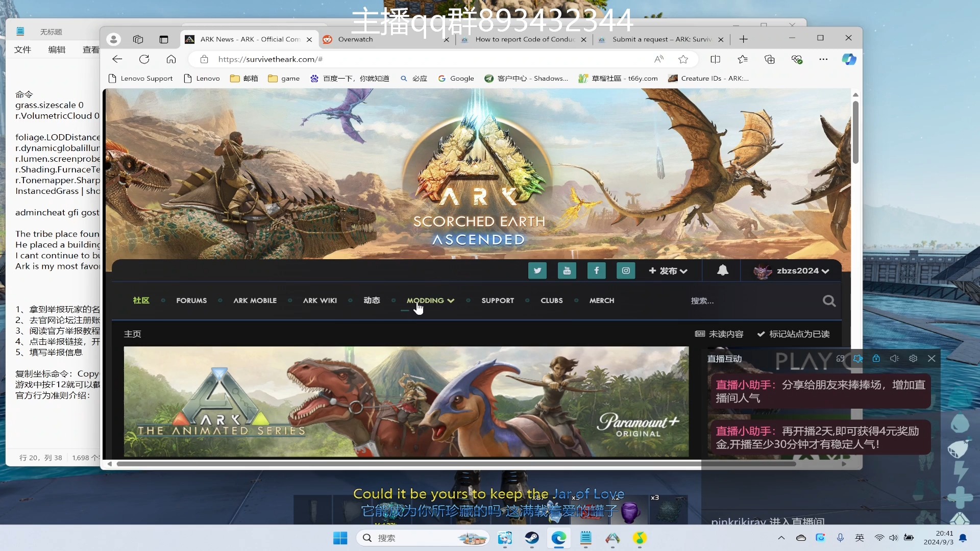980x551 pixels.
Task: Open the Twitter social icon on the ARK site
Action: click(x=537, y=271)
